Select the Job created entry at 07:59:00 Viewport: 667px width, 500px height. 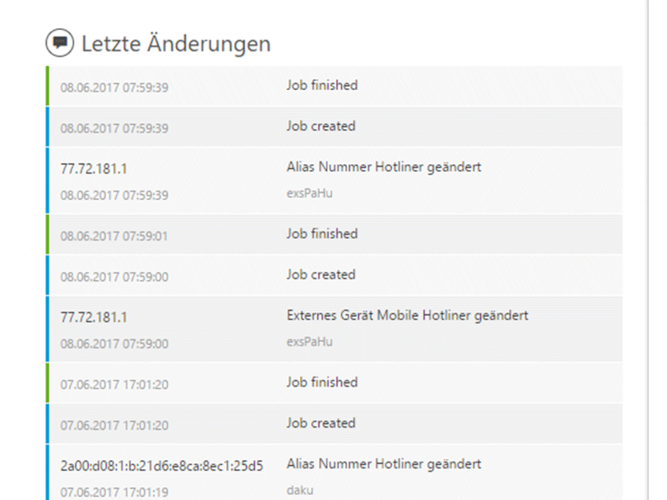pos(334,275)
